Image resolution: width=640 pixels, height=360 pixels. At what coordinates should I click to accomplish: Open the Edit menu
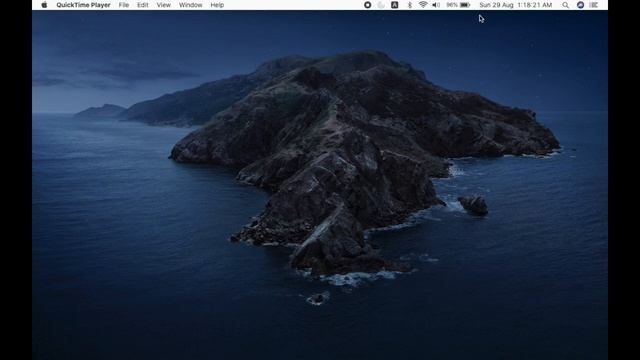142,5
